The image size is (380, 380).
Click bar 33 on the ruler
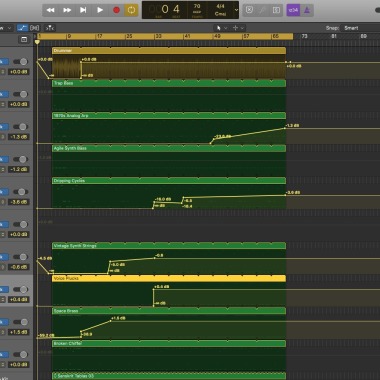(158, 36)
